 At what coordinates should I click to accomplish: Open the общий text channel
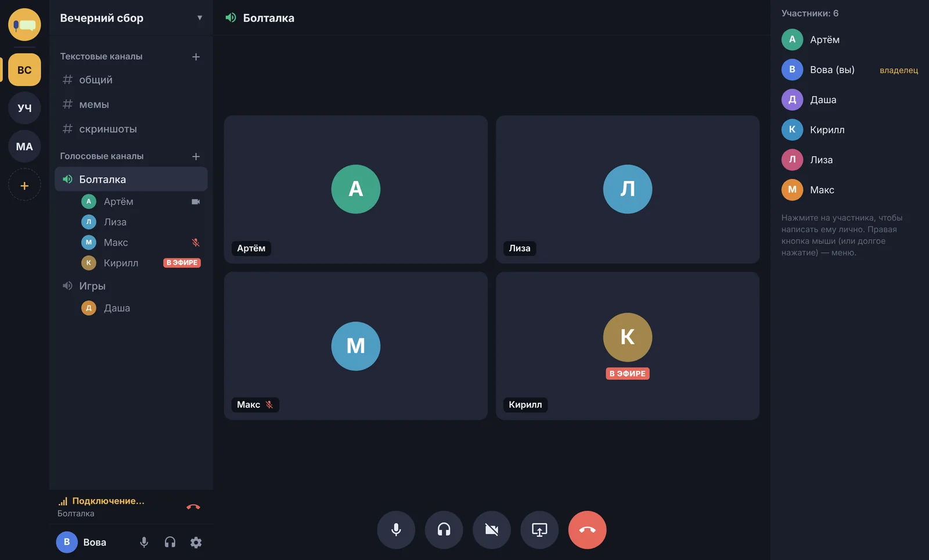[x=131, y=80]
